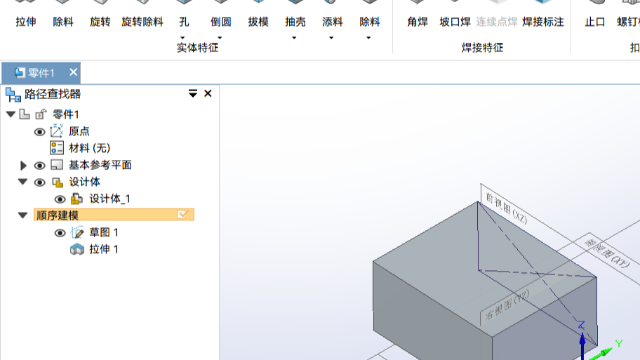640x360 pixels.
Task: Open dropdown under second 除料 tool
Action: [x=369, y=38]
